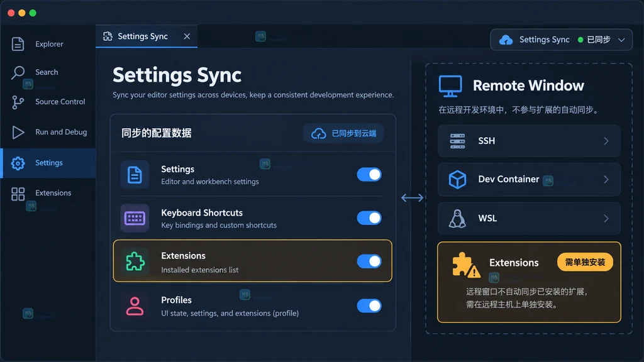
Task: Expand the Settings Sync status dropdown chevron
Action: click(621, 40)
